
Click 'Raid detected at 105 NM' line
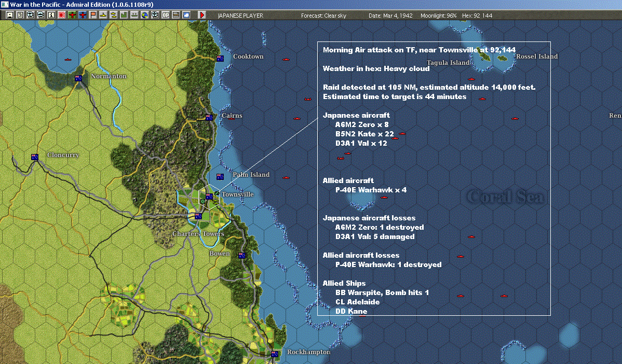[429, 87]
